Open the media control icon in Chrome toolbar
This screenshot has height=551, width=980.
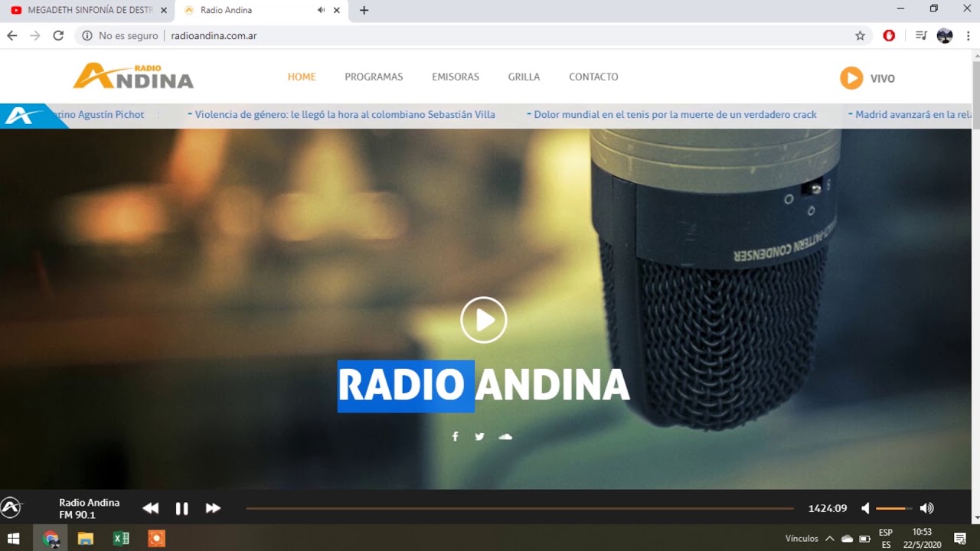click(x=921, y=36)
